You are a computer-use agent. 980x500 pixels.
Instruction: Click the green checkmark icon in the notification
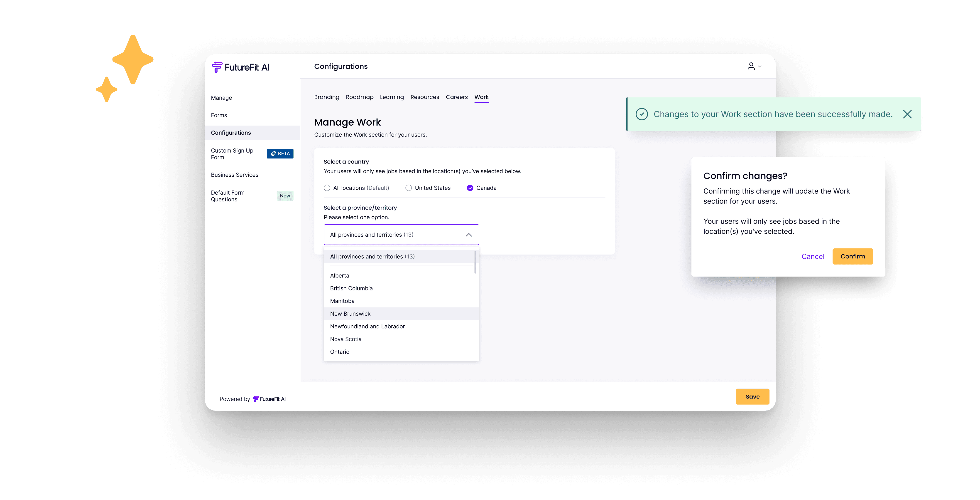[641, 114]
